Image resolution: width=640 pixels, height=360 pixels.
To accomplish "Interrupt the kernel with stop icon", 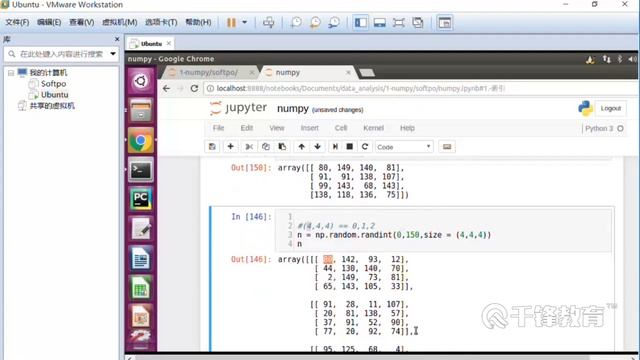I will [x=349, y=147].
